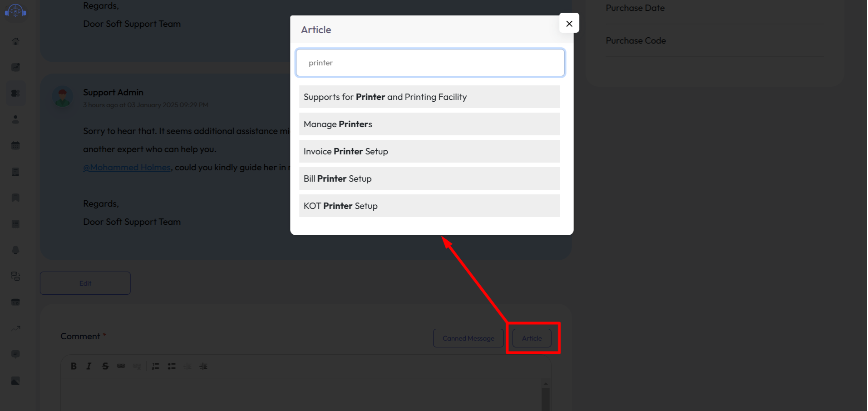
Task: Select the Manage Printers article
Action: pyautogui.click(x=429, y=124)
